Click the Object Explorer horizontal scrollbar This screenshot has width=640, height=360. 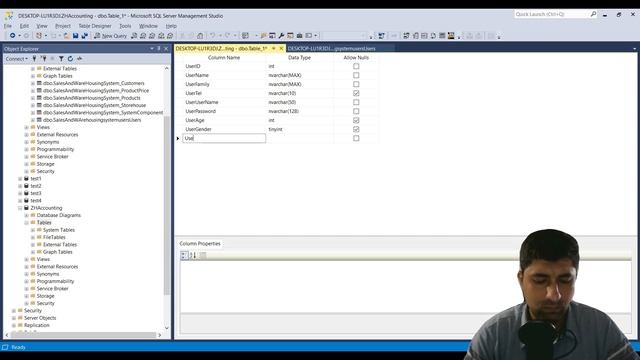83,335
